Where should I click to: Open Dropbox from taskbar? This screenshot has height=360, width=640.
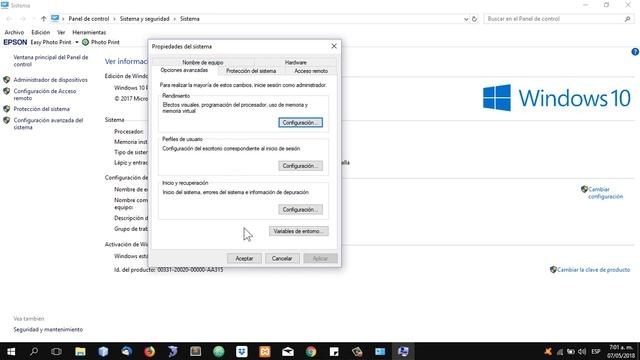click(x=242, y=351)
